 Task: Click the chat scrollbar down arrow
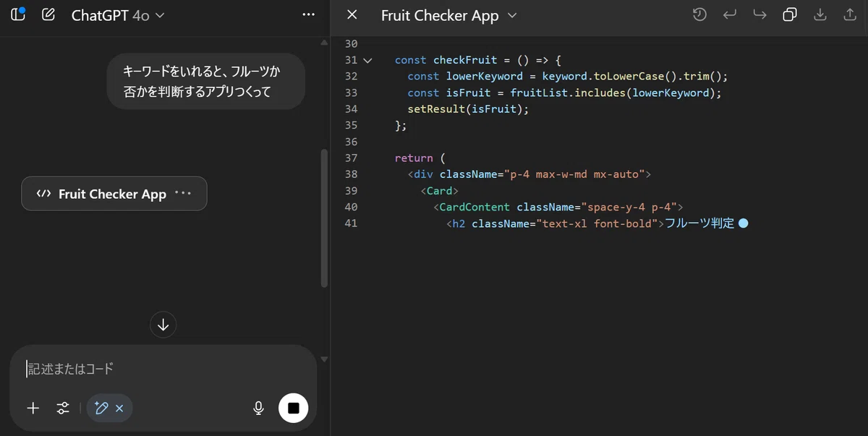(324, 359)
